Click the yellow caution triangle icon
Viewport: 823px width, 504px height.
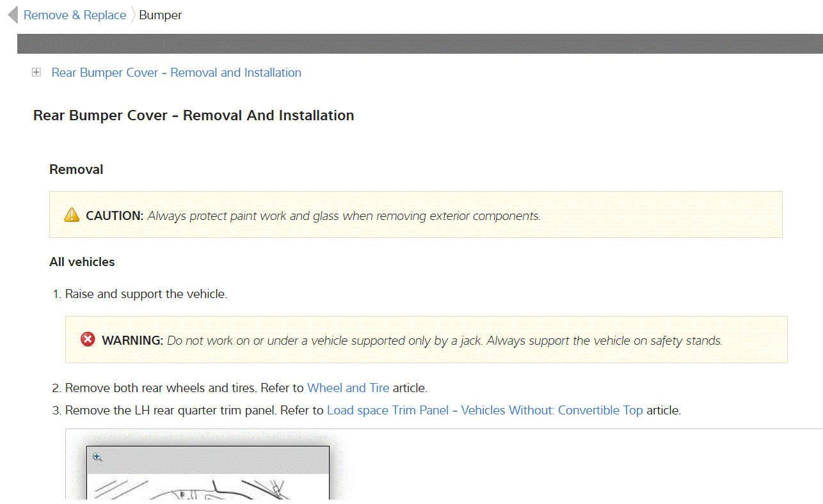click(x=72, y=216)
